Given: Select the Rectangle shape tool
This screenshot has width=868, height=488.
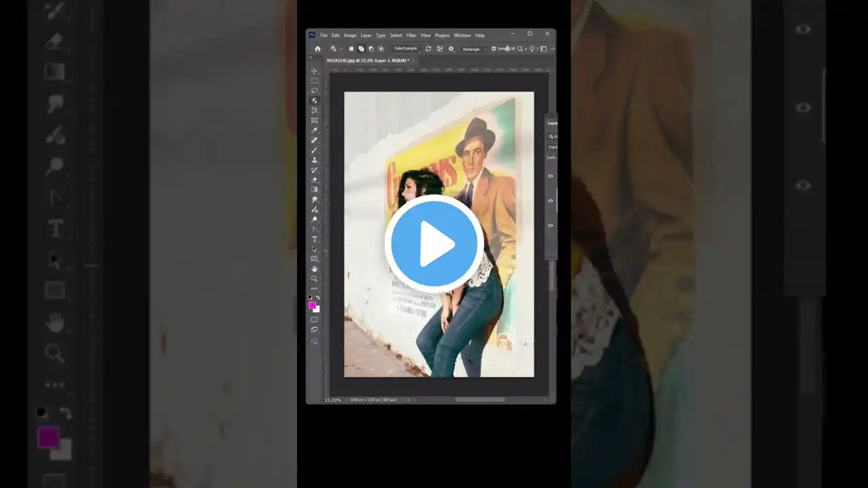Looking at the screenshot, I should 314,259.
